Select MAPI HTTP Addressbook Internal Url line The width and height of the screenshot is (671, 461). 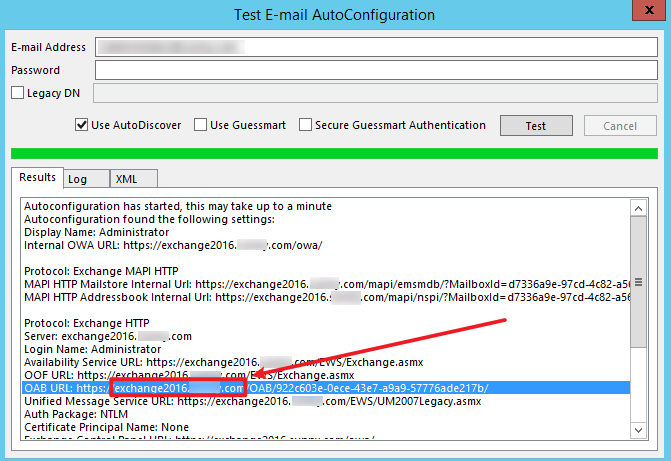327,297
